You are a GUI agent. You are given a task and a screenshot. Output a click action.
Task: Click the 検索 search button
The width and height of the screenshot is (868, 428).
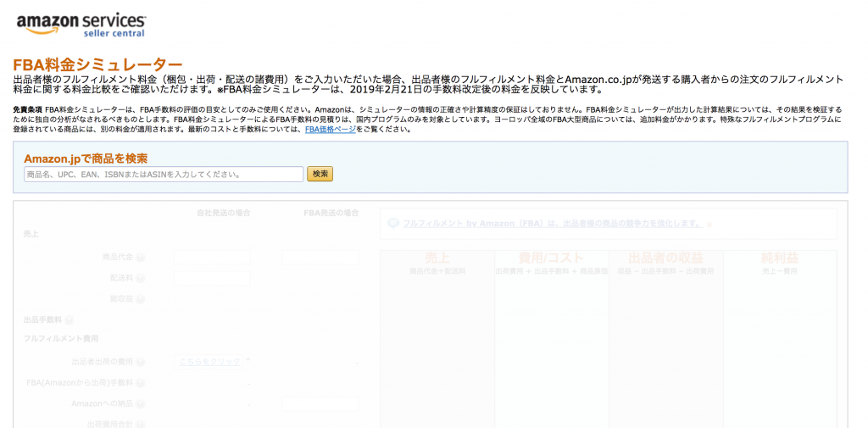click(320, 174)
